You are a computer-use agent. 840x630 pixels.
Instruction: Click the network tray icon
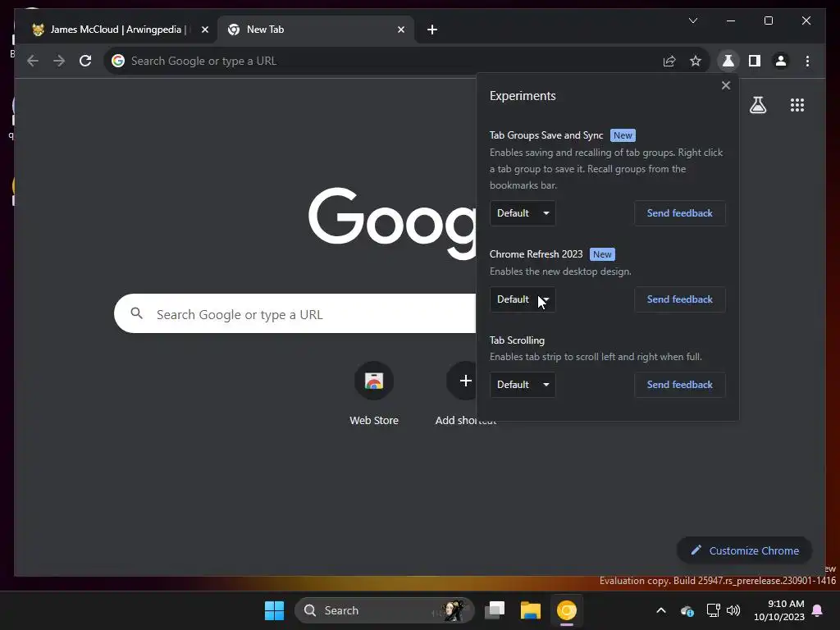pos(713,610)
